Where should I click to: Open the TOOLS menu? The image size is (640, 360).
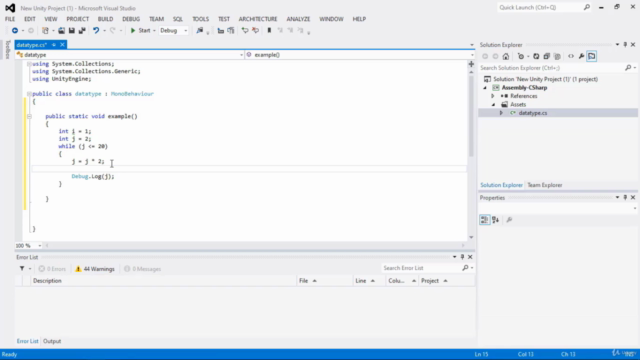200,19
